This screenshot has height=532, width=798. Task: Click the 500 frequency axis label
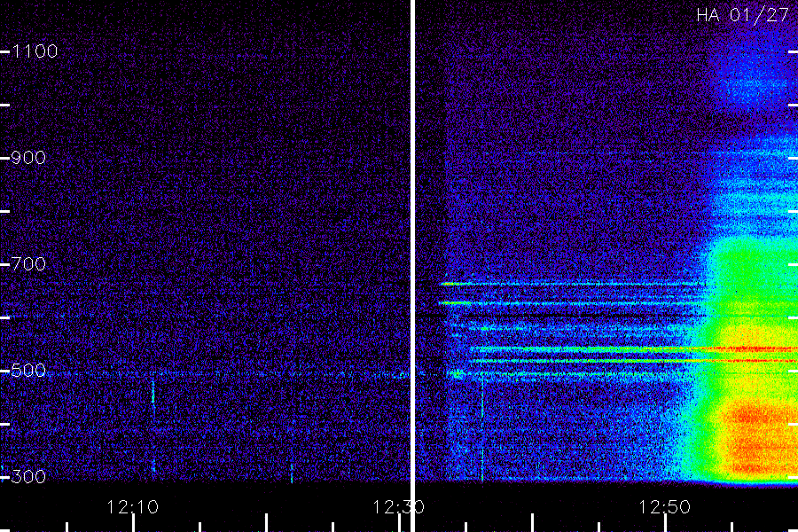click(x=28, y=370)
